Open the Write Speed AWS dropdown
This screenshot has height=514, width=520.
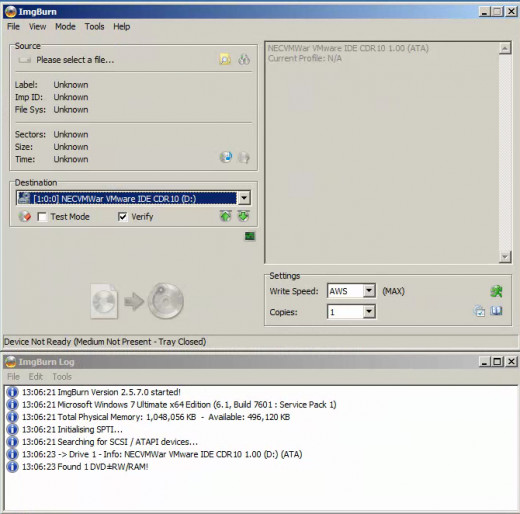click(369, 291)
